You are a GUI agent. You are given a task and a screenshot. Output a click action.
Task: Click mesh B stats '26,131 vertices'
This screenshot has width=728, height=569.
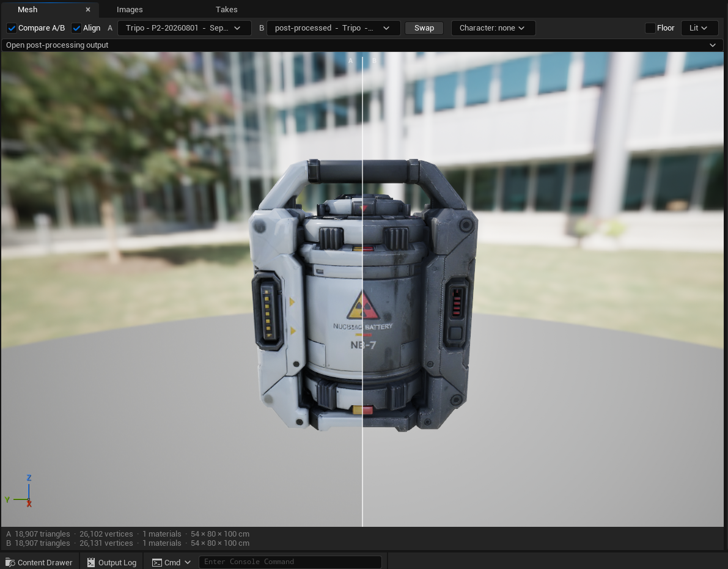106,543
